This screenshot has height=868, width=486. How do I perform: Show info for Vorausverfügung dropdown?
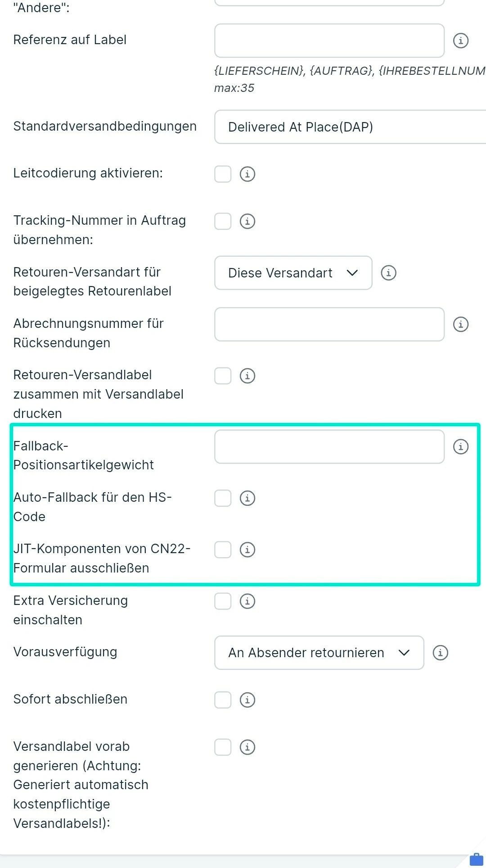[x=440, y=653]
